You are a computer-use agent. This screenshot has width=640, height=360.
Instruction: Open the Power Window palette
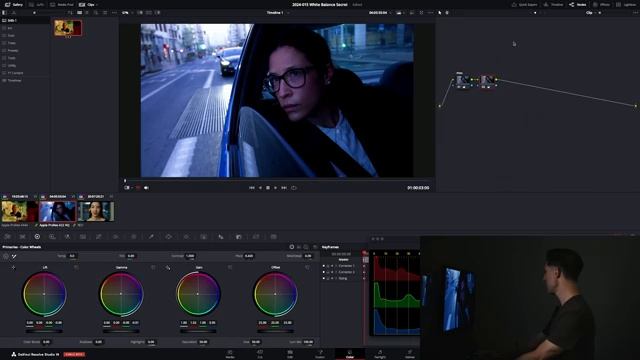click(x=169, y=237)
